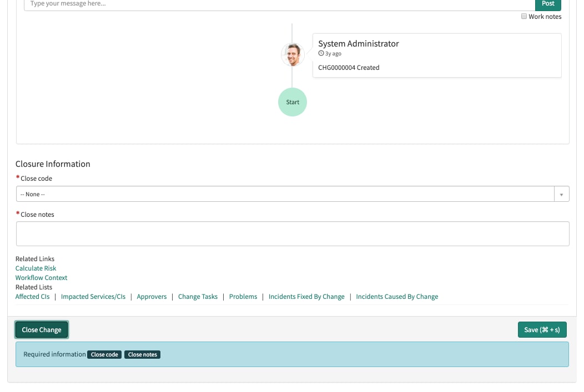Click the dropdown arrow on the Close code field
The image size is (584, 392).
click(562, 194)
